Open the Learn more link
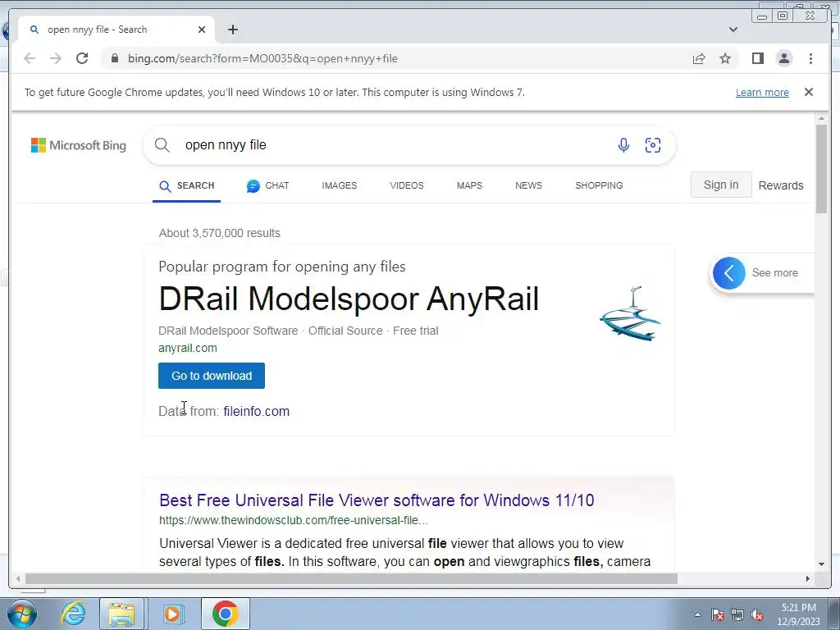840x630 pixels. pyautogui.click(x=762, y=92)
